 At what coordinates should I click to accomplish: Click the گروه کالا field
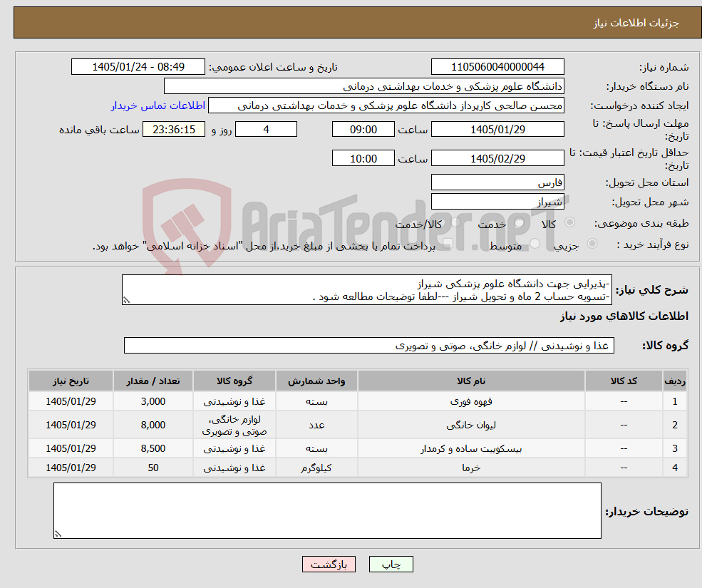click(369, 345)
